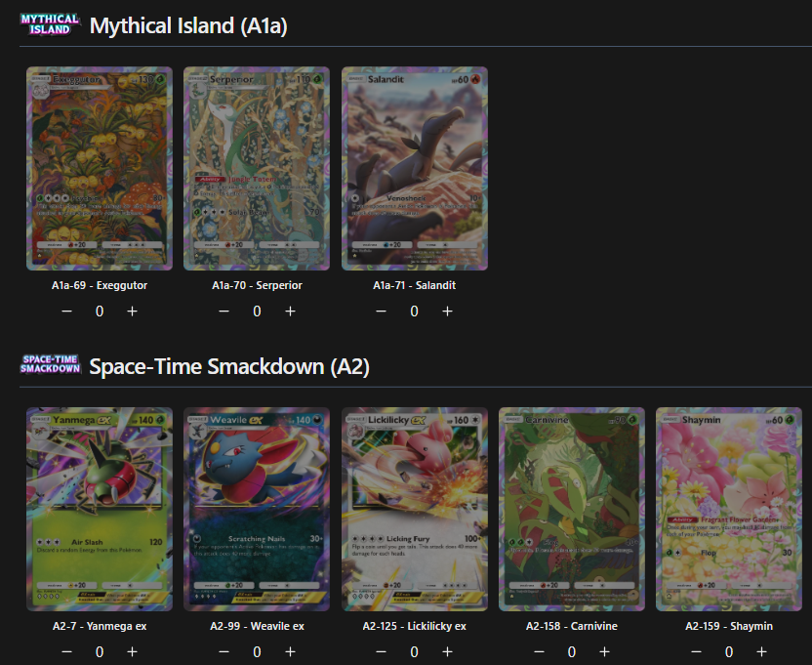
Task: Click the Exeggutor quantity value 0
Action: [100, 311]
